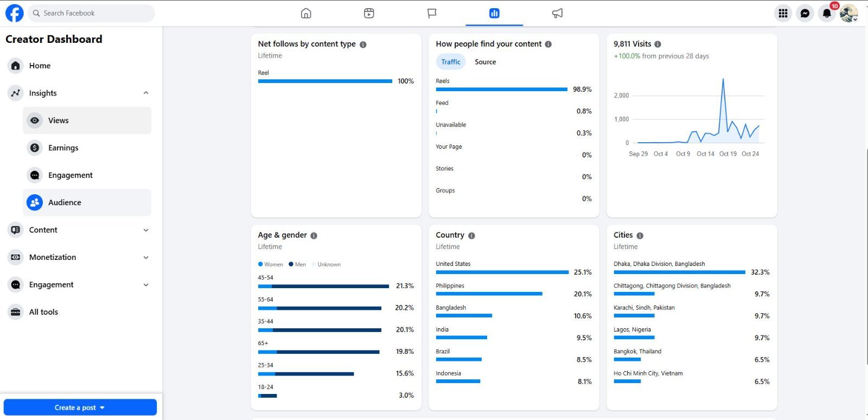This screenshot has width=868, height=420.
Task: Collapse the Insights section in sidebar
Action: pyautogui.click(x=146, y=93)
